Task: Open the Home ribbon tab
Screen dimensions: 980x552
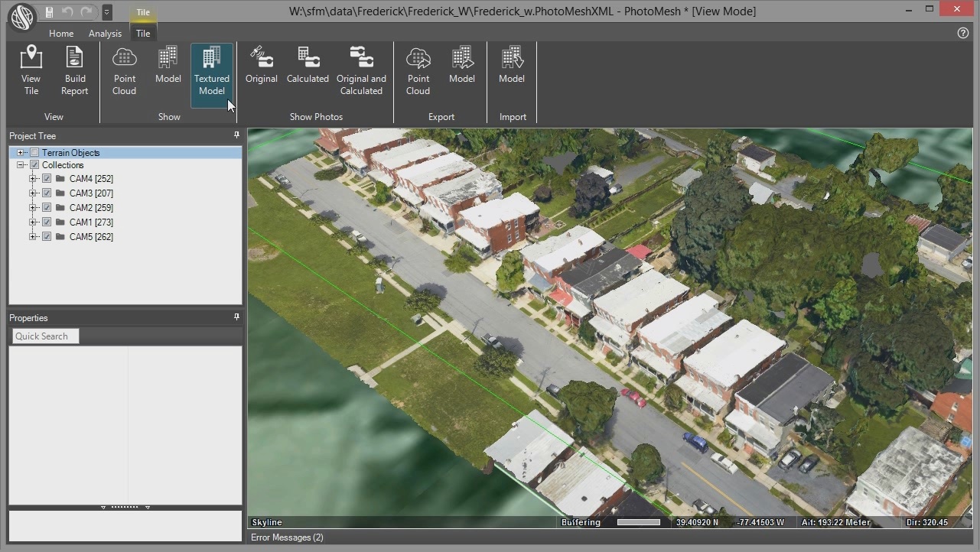Action: [x=60, y=34]
